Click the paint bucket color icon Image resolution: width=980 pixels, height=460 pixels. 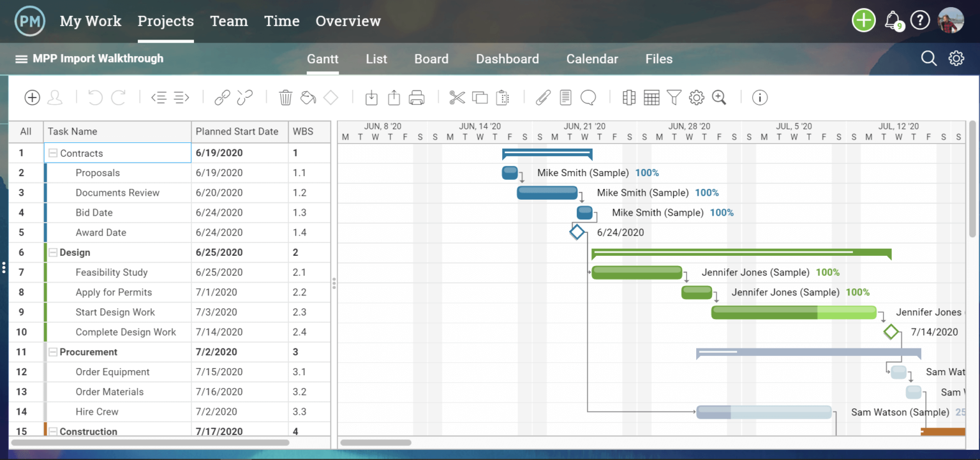[x=308, y=98]
